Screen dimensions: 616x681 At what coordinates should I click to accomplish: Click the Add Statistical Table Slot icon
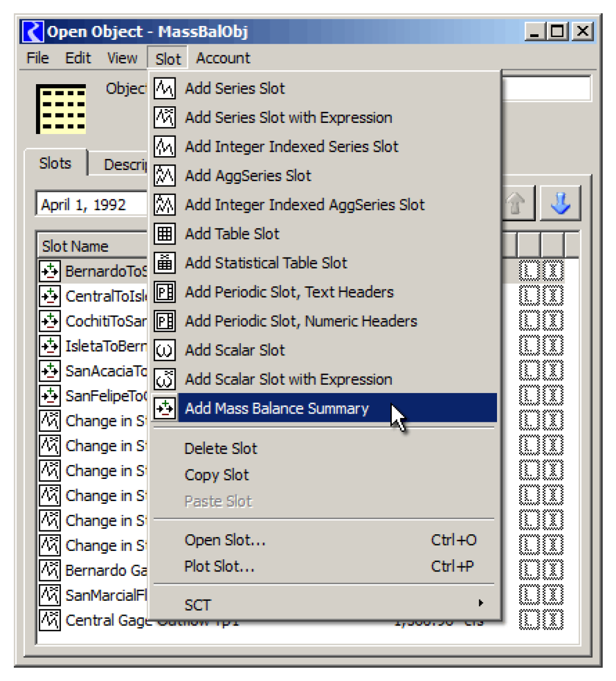tap(164, 263)
